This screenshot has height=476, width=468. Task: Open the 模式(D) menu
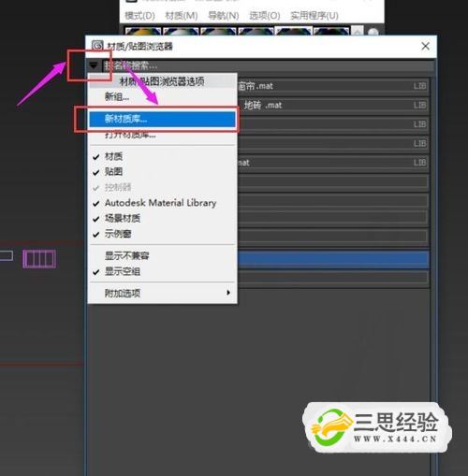pos(139,15)
